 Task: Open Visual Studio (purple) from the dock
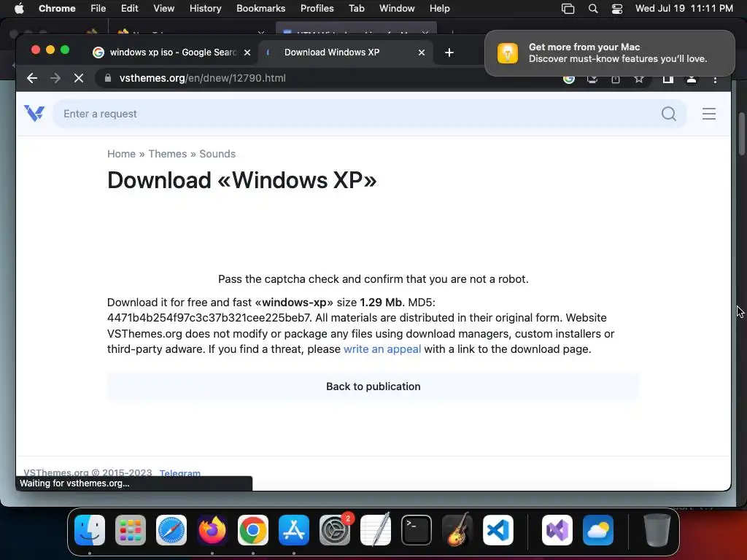pos(557,530)
